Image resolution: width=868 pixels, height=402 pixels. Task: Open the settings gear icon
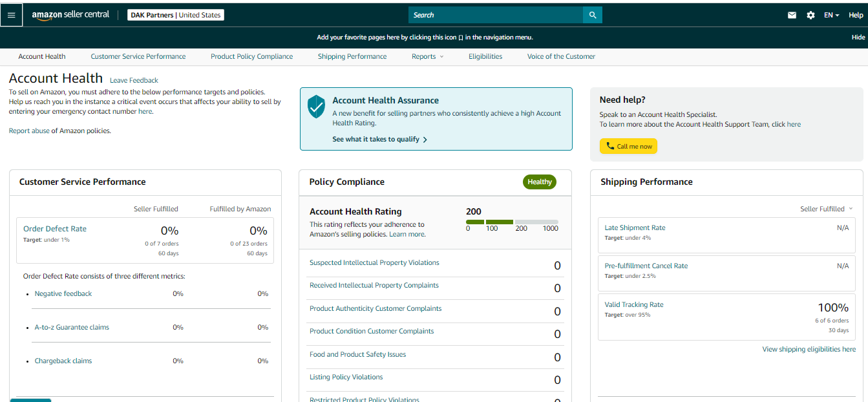click(x=810, y=15)
